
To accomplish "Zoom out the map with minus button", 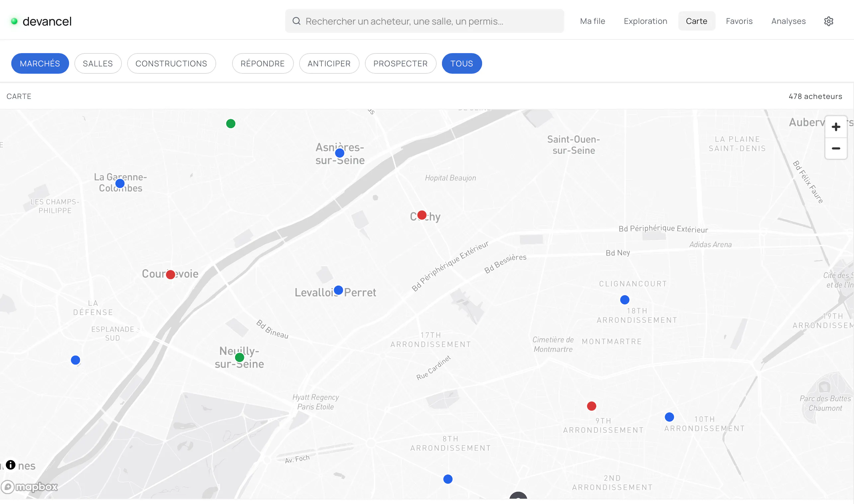I will coord(836,148).
